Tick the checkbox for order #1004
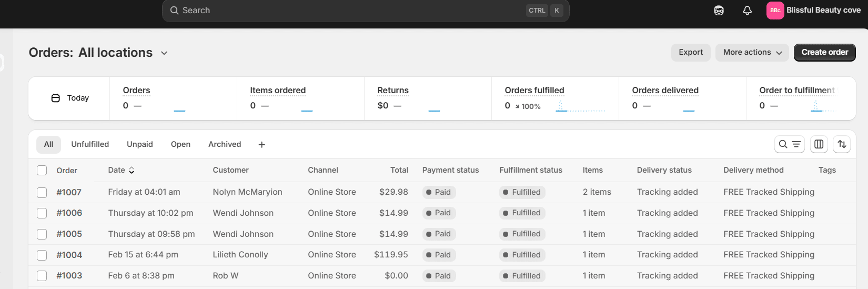This screenshot has width=868, height=289. coord(42,255)
